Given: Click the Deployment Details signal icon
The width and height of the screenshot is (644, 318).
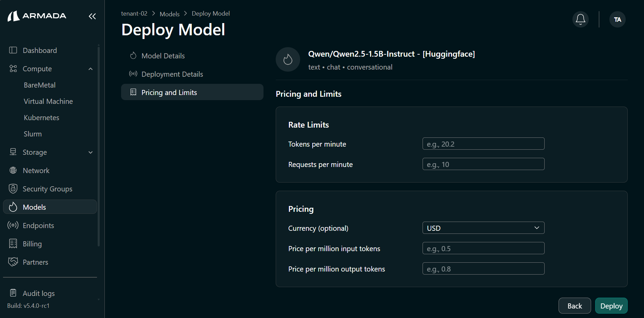Looking at the screenshot, I should 133,74.
